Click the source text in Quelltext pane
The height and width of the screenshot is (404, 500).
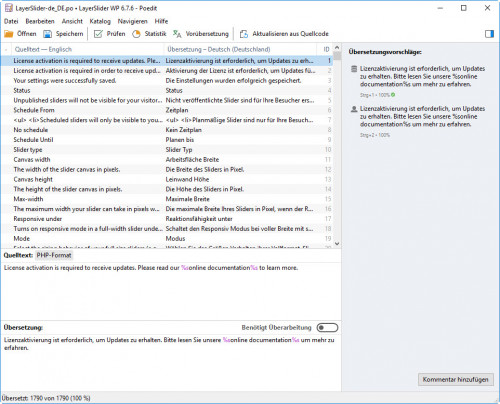[151, 268]
